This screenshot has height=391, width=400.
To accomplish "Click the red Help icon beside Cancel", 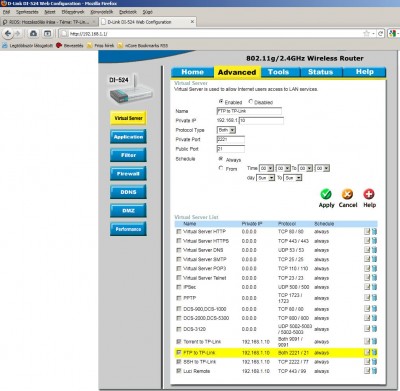I will click(x=369, y=194).
